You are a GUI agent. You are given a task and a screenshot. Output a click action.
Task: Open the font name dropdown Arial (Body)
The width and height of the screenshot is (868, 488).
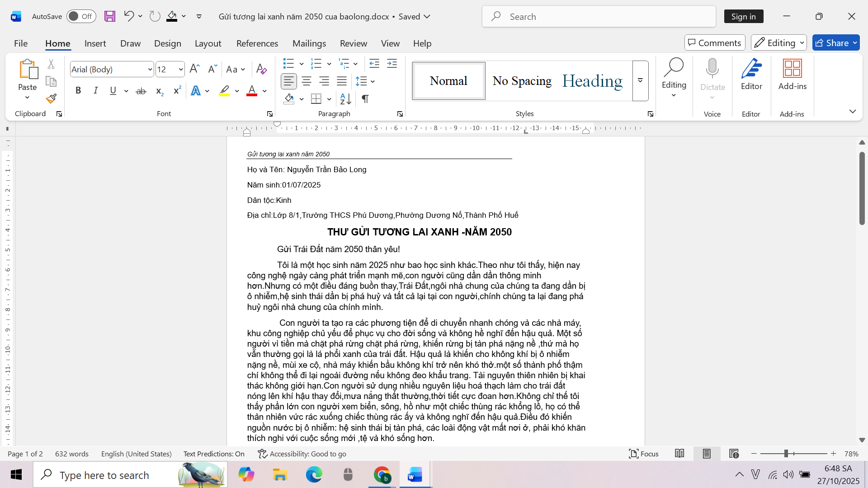[112, 69]
